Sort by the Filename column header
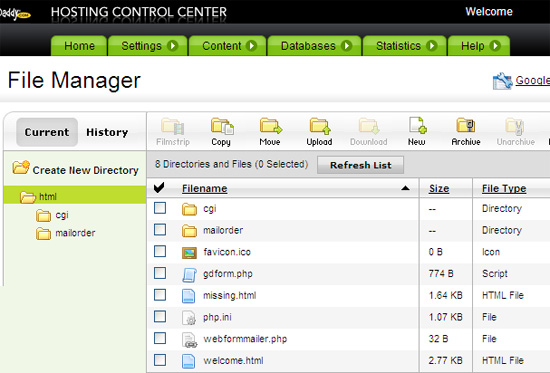The width and height of the screenshot is (550, 373). pos(204,188)
